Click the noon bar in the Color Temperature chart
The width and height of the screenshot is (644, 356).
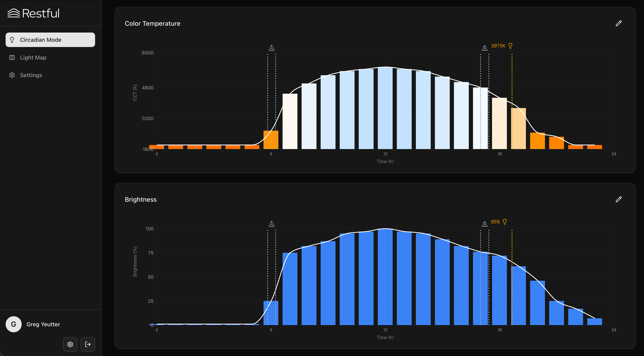[385, 108]
